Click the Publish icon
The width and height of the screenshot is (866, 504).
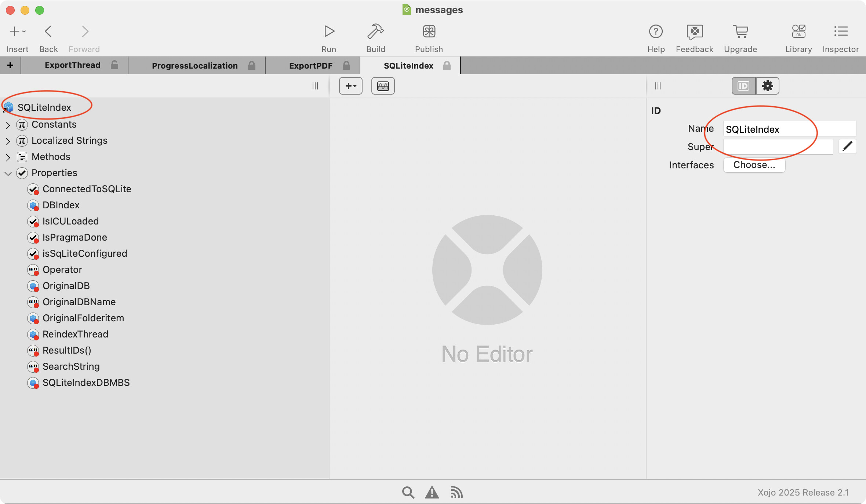pyautogui.click(x=429, y=32)
